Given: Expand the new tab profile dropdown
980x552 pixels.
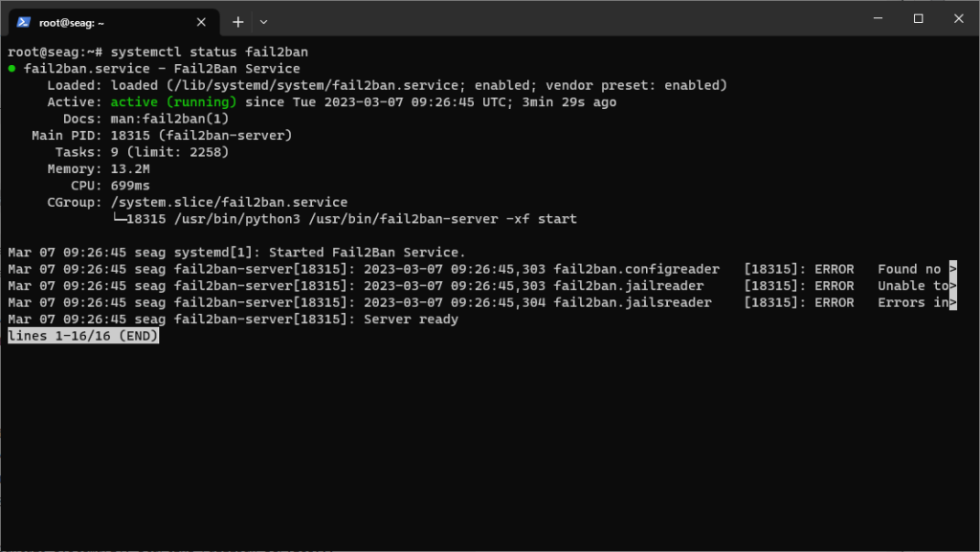Looking at the screenshot, I should (264, 22).
